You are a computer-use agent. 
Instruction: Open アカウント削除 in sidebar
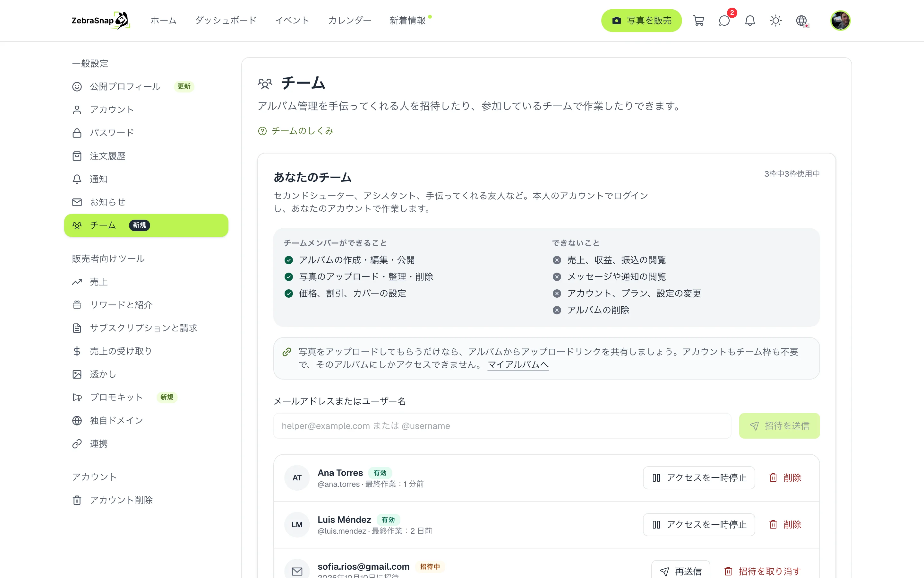[146, 500]
